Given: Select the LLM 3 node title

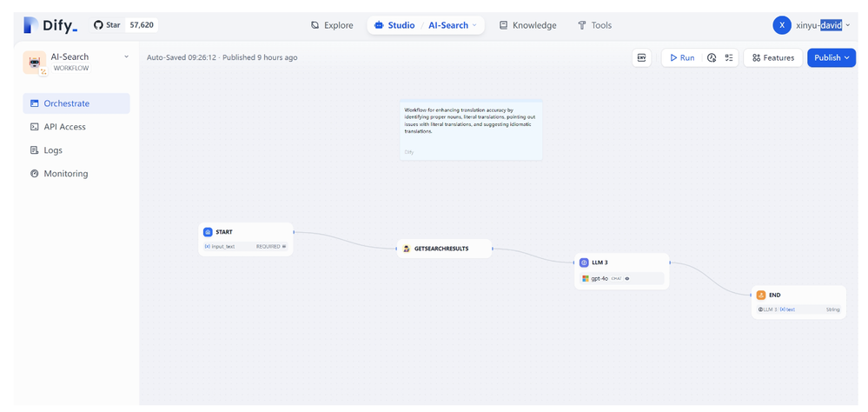Looking at the screenshot, I should click(600, 262).
